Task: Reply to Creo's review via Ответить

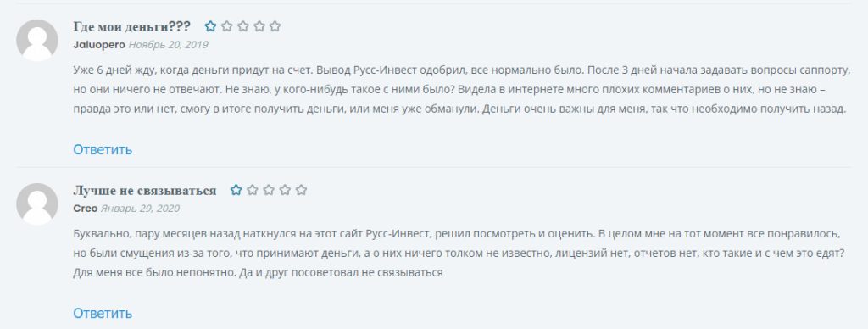Action: click(x=103, y=314)
